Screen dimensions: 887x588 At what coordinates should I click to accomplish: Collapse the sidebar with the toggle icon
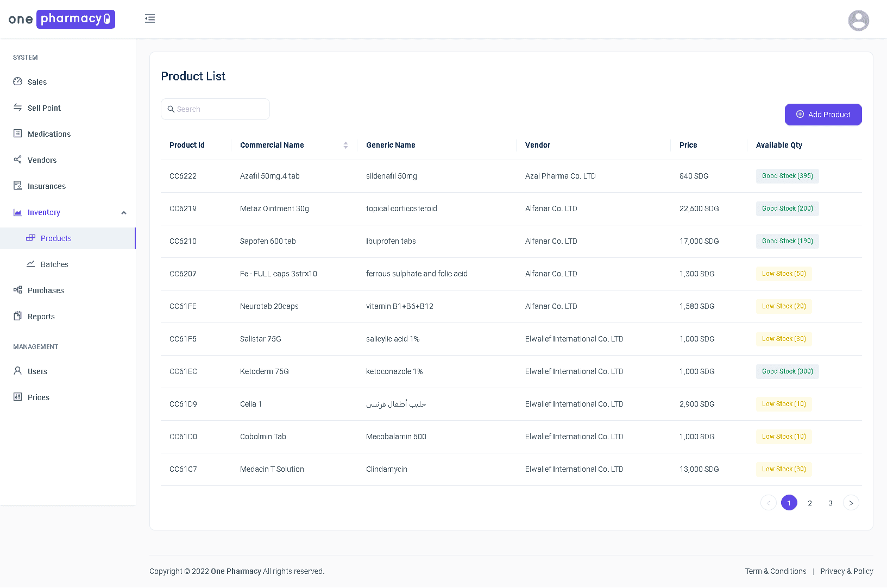coord(150,18)
